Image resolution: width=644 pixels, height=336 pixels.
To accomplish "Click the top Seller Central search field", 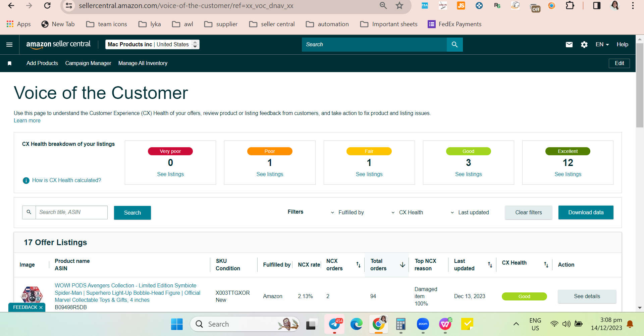I will click(x=374, y=45).
